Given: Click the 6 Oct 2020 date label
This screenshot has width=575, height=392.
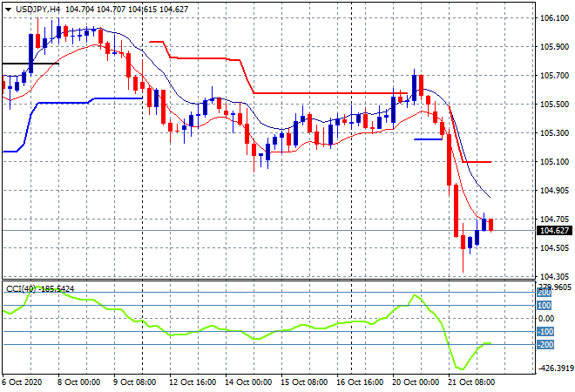Looking at the screenshot, I should [x=22, y=382].
